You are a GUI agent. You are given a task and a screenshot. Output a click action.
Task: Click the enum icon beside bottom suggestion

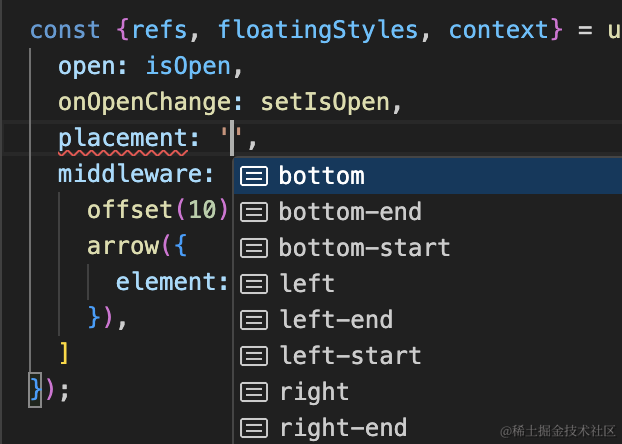coord(255,176)
